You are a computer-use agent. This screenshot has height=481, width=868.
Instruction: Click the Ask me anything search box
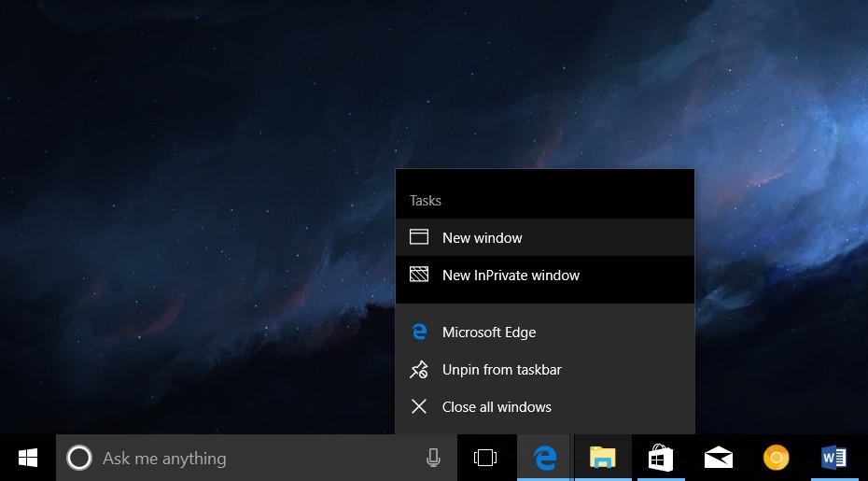(252, 458)
